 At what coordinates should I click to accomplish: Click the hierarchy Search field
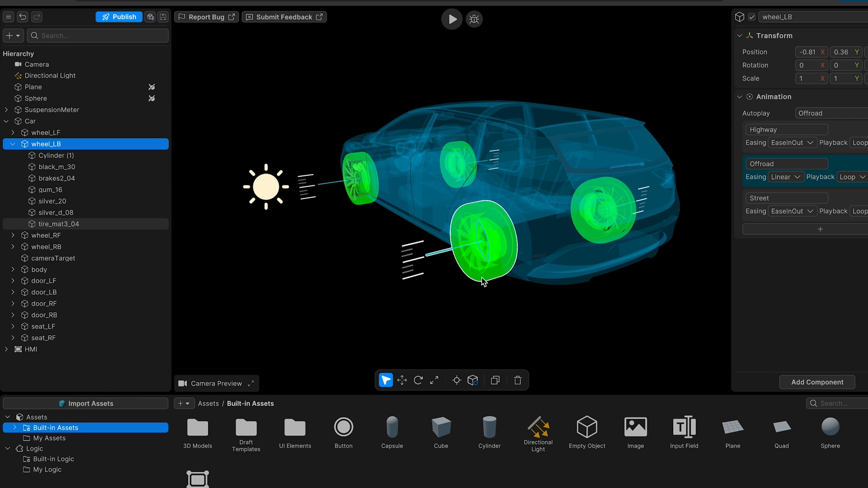pyautogui.click(x=103, y=36)
